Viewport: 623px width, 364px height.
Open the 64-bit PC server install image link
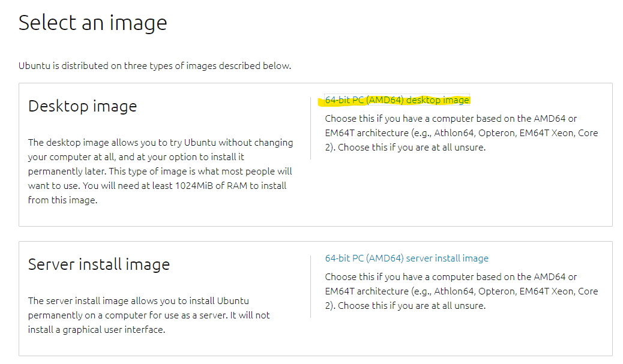tap(406, 258)
